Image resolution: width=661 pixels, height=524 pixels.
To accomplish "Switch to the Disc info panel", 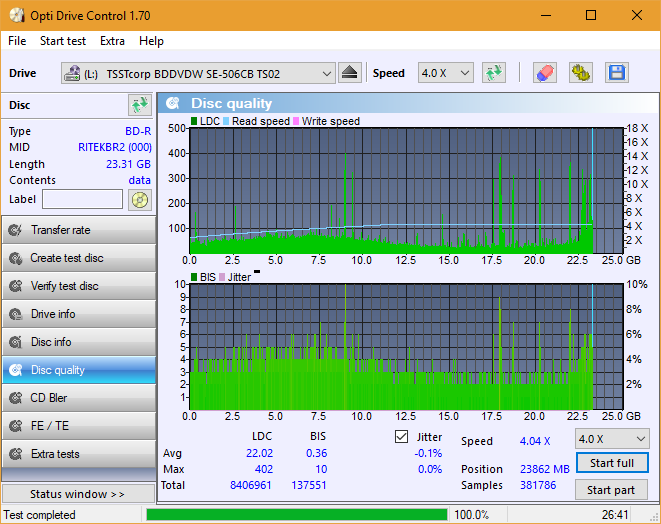I will [x=78, y=342].
